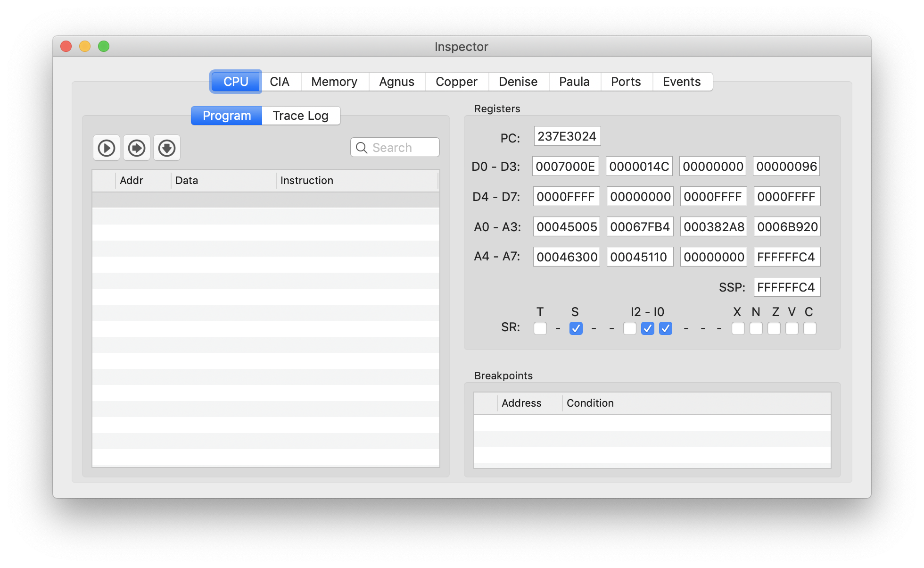Edit A5 register value 00045110
Viewport: 924px width, 568px height.
(x=640, y=257)
